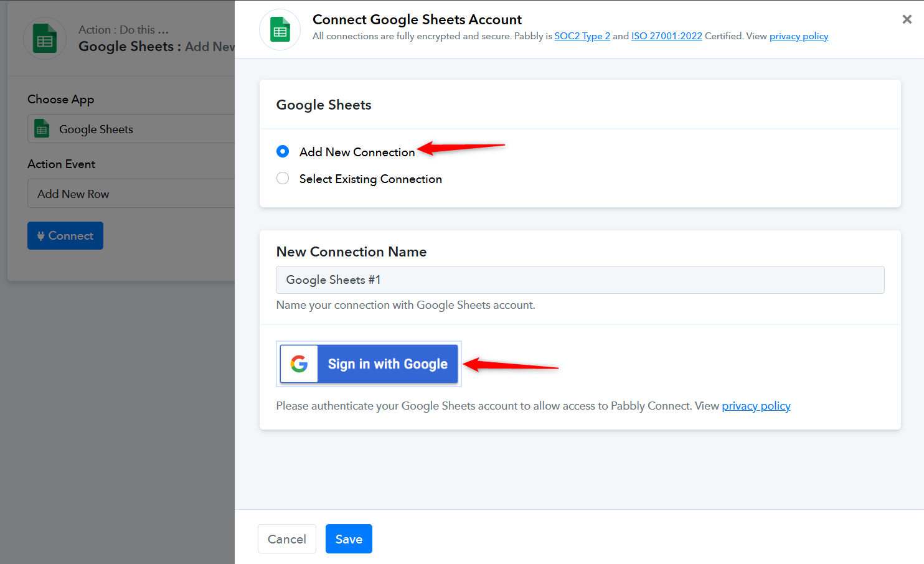Screen dimensions: 924x564
Task: Open the ISO 27001:2022 certification link
Action: click(x=666, y=36)
